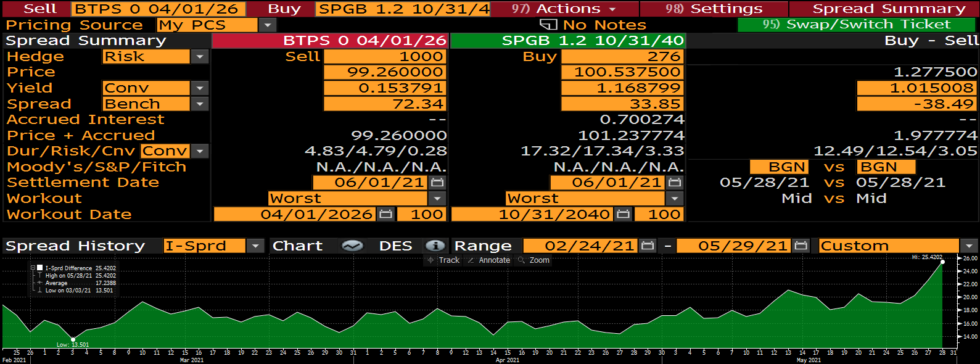Open calendar for range end 05/29/21
The height and width of the screenshot is (364, 980).
click(801, 246)
